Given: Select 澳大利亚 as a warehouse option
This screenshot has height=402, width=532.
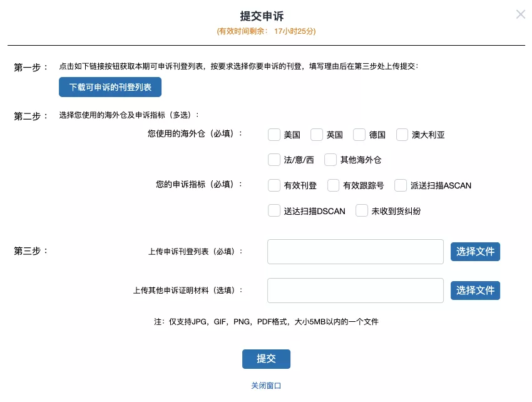Looking at the screenshot, I should (x=402, y=135).
